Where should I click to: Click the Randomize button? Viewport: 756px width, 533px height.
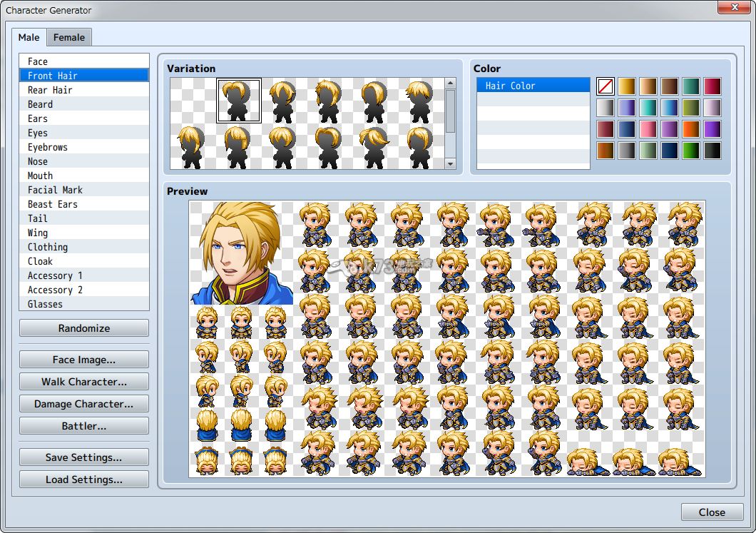tap(84, 328)
